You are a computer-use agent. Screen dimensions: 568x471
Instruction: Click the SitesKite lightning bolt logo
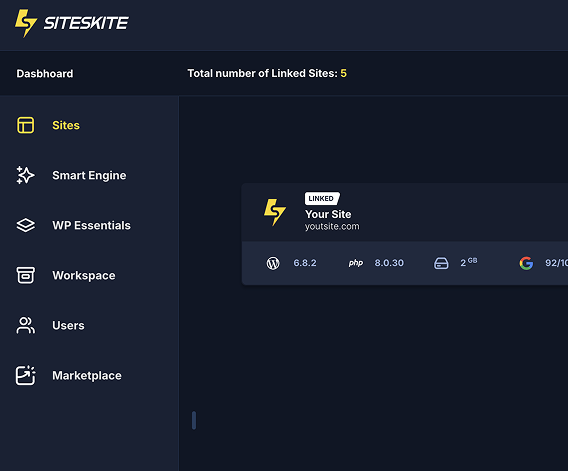[x=26, y=23]
